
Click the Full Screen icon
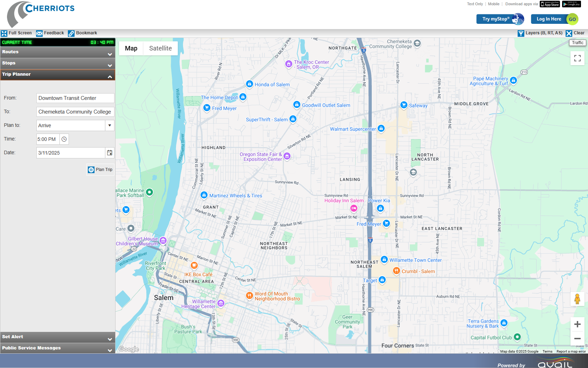pyautogui.click(x=4, y=33)
